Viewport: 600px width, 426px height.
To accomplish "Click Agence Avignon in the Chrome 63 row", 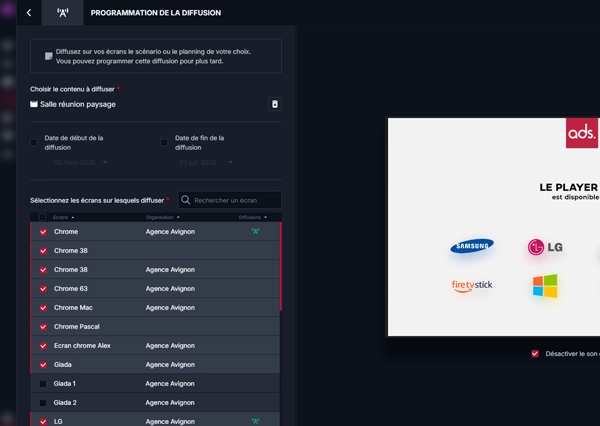I will click(x=170, y=289).
